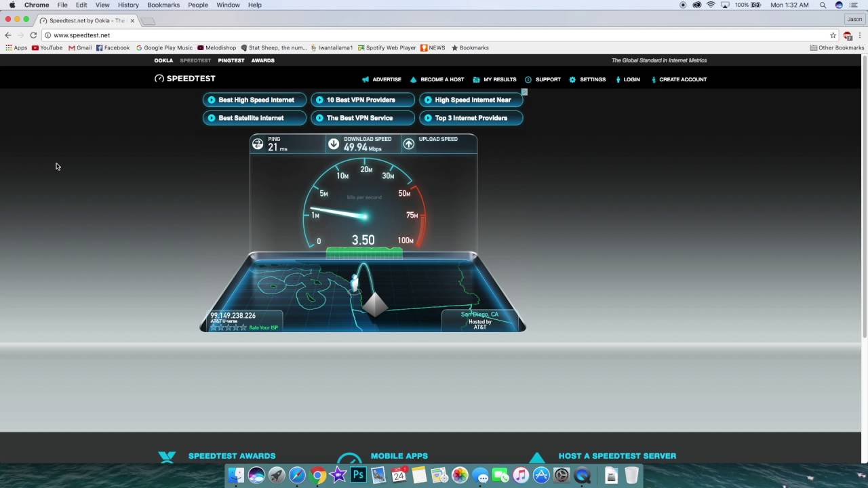Open the Gmail bookmark

pyautogui.click(x=80, y=48)
